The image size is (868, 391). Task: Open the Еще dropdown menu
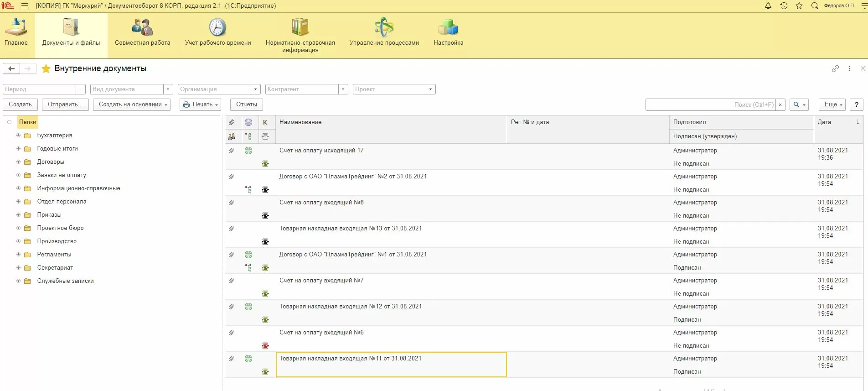[x=832, y=104]
